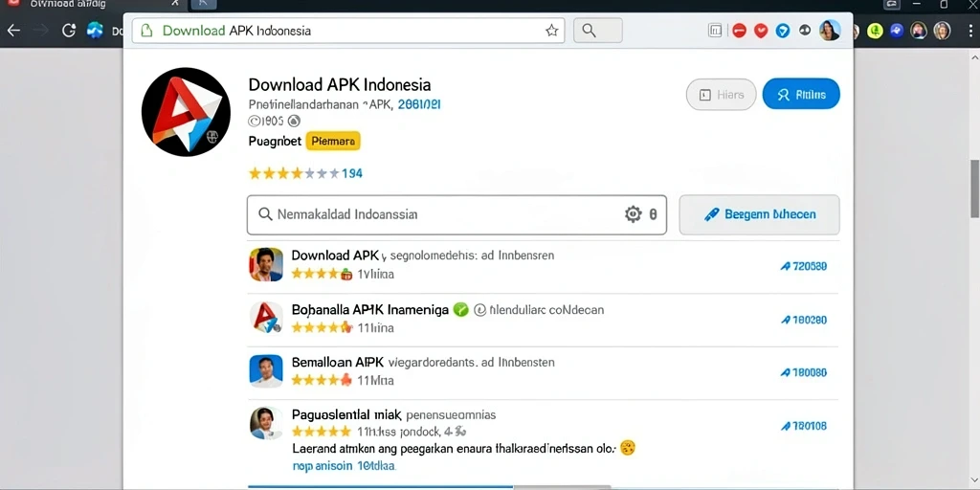Click the '180108' count link

pos(804,426)
